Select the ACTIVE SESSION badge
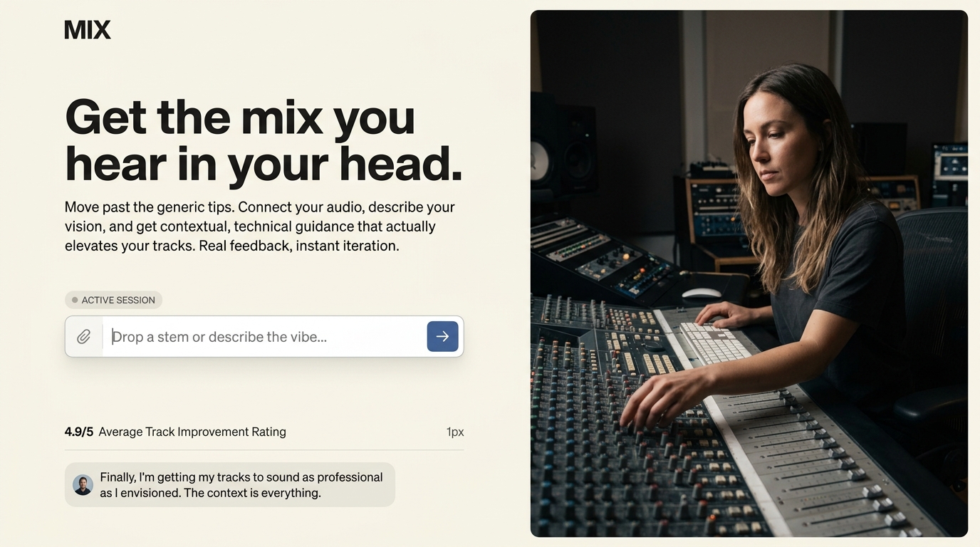 pos(114,300)
